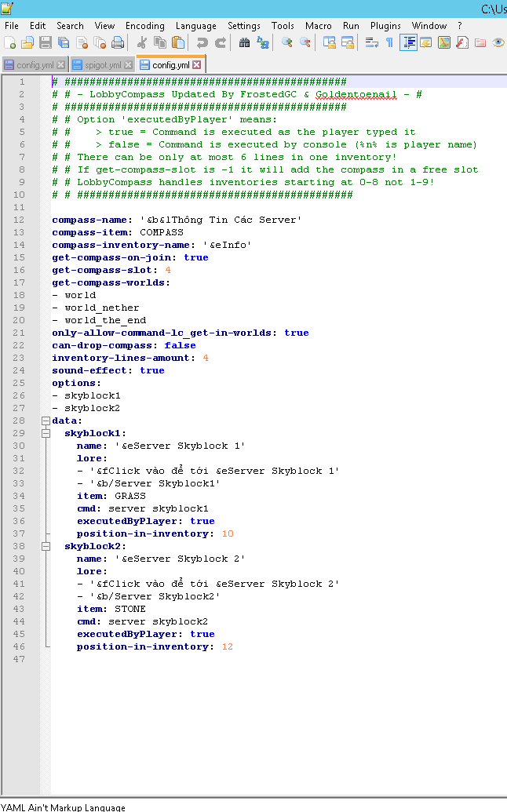Click the value COMPASS on line 13
The image size is (507, 812).
(162, 232)
